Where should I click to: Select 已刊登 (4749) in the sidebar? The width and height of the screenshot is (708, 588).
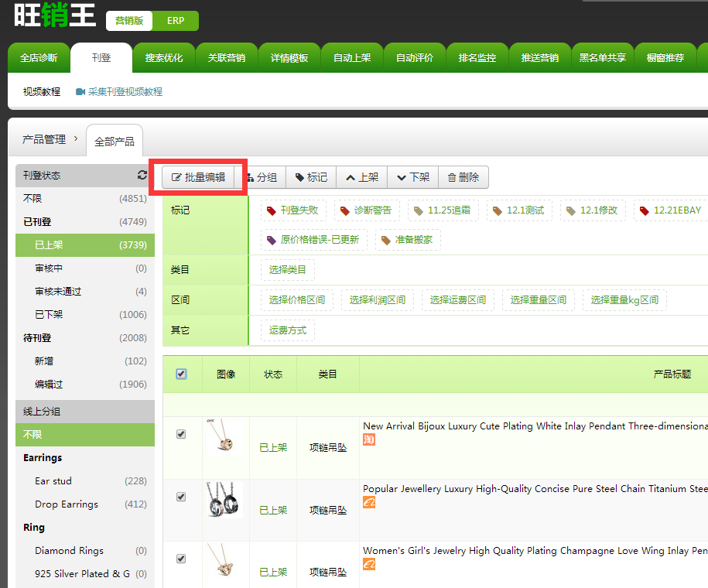coord(85,222)
